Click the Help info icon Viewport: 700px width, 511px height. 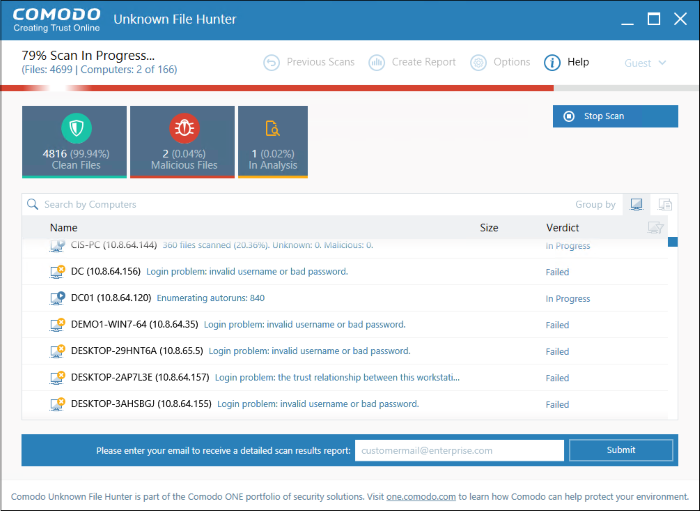pyautogui.click(x=552, y=62)
